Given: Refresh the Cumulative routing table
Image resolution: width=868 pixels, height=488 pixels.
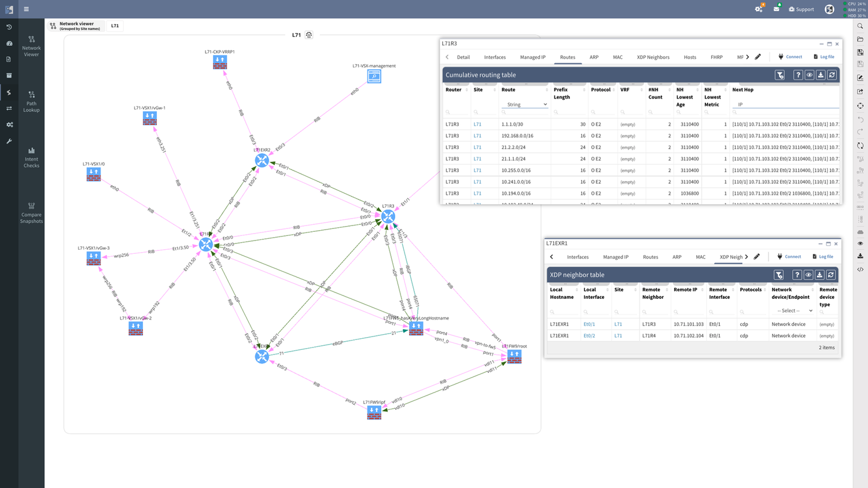Looking at the screenshot, I should tap(832, 75).
